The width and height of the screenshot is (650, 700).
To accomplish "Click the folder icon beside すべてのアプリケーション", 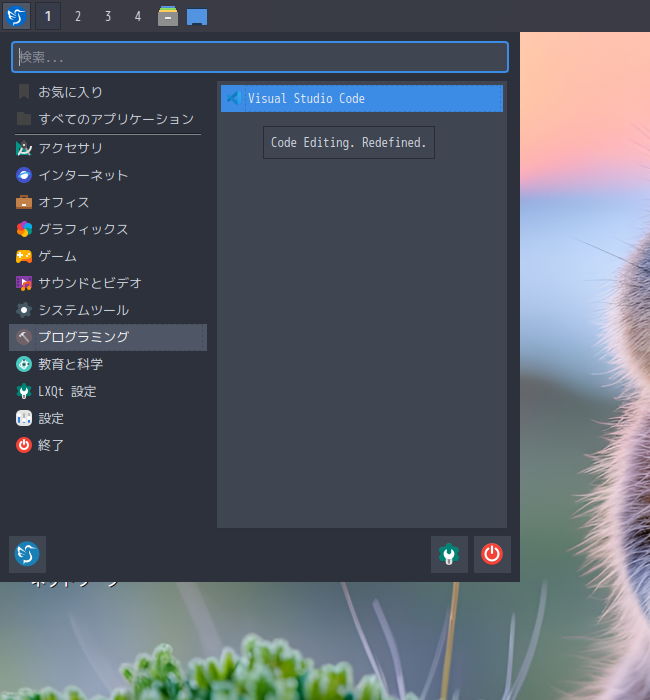I will click(x=24, y=119).
